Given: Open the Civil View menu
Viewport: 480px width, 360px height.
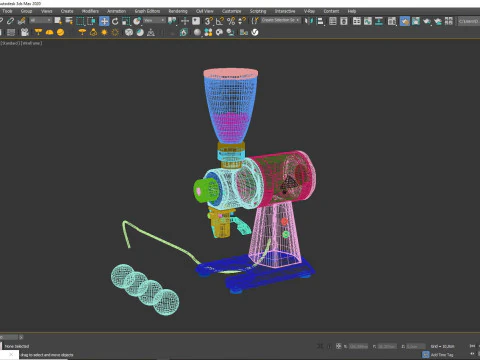Looking at the screenshot, I should pos(204,11).
